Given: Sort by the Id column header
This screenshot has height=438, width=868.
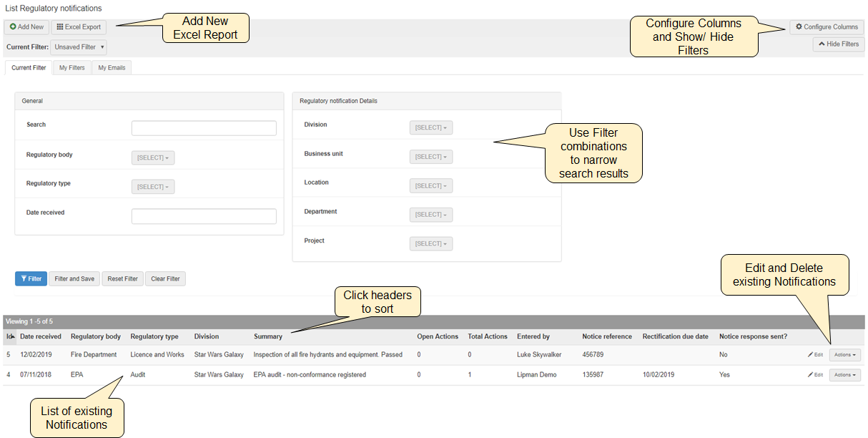Looking at the screenshot, I should (10, 336).
